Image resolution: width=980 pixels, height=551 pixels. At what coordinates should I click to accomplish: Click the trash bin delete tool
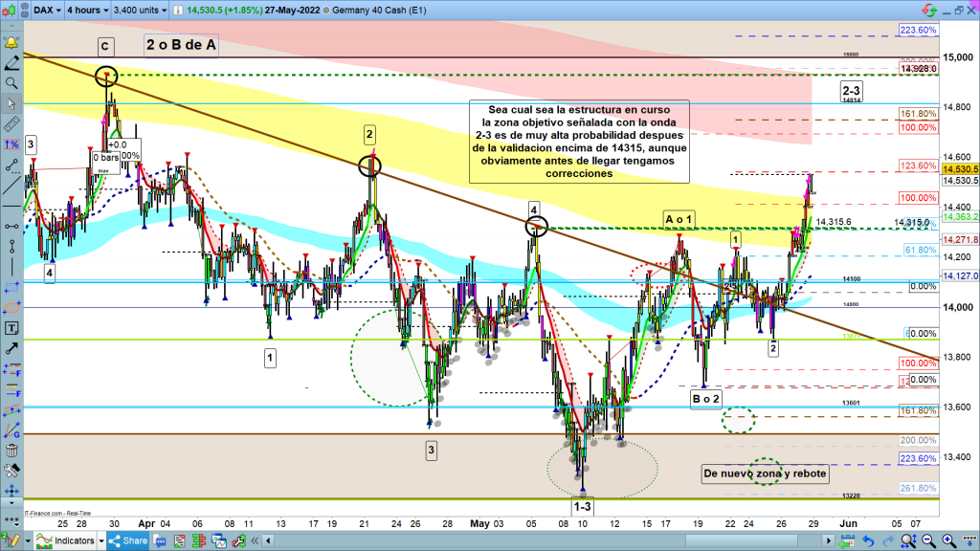tap(11, 451)
